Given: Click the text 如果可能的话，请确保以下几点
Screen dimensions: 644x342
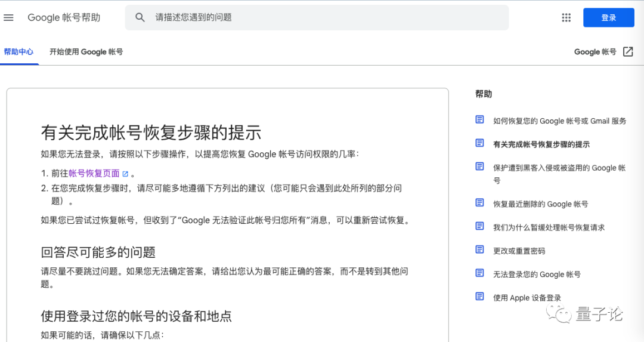Looking at the screenshot, I should click(103, 335).
